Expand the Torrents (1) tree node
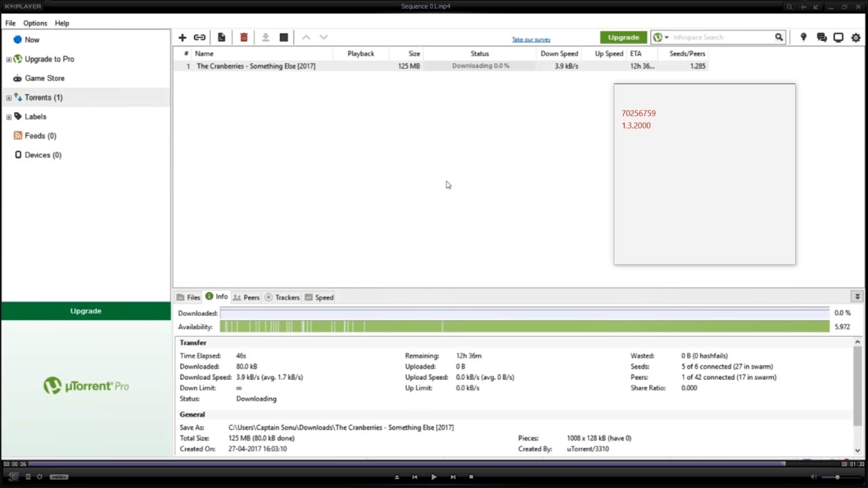The height and width of the screenshot is (488, 868). pyautogui.click(x=9, y=98)
